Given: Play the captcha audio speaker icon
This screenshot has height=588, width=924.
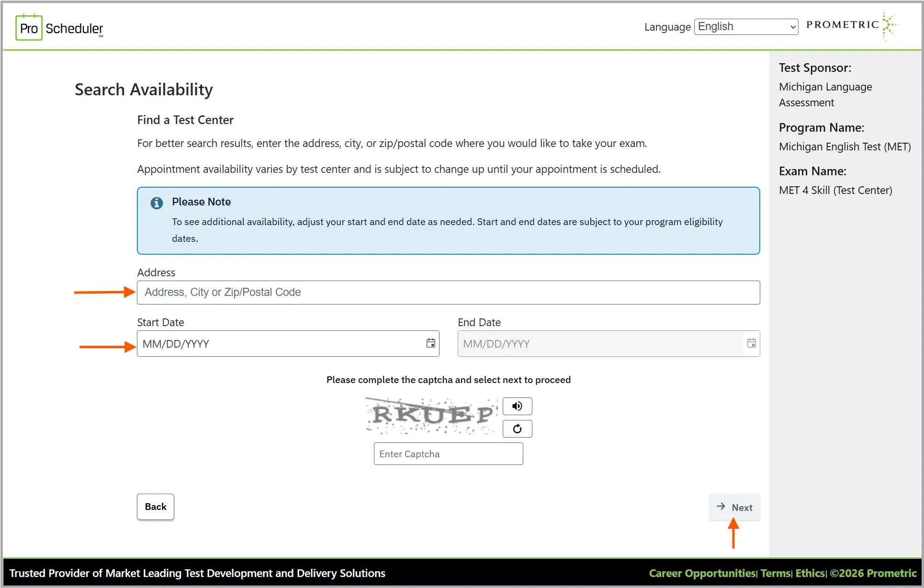Looking at the screenshot, I should click(517, 406).
